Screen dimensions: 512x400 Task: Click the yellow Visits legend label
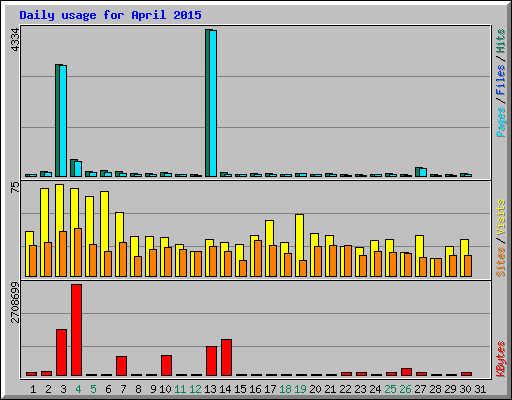click(x=500, y=217)
